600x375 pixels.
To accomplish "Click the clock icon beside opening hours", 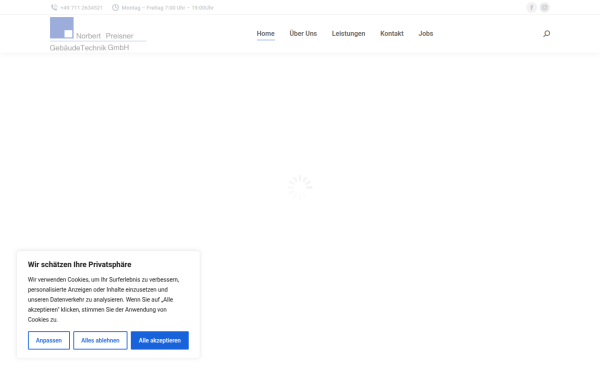I will 115,7.
